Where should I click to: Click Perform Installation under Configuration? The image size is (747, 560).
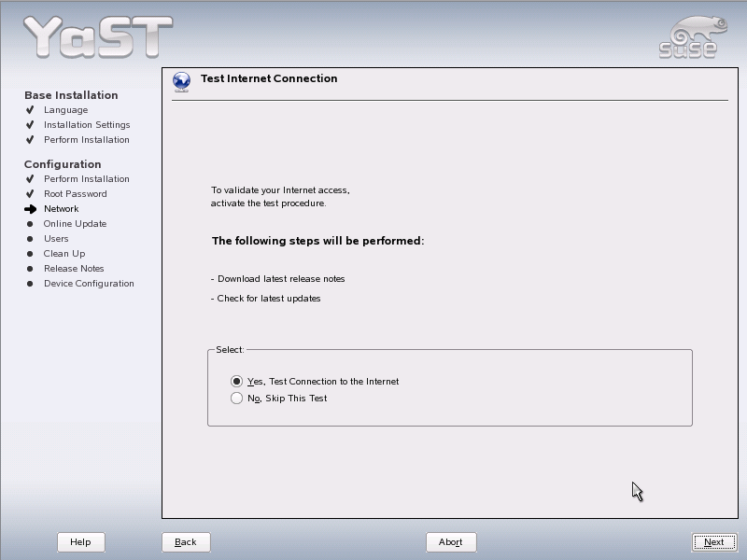tap(87, 179)
